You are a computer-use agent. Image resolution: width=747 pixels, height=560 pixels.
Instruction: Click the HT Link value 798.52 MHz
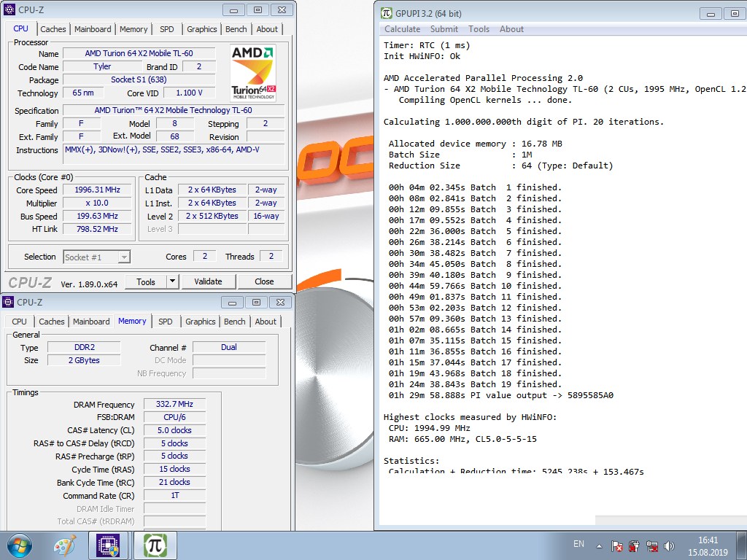point(98,229)
